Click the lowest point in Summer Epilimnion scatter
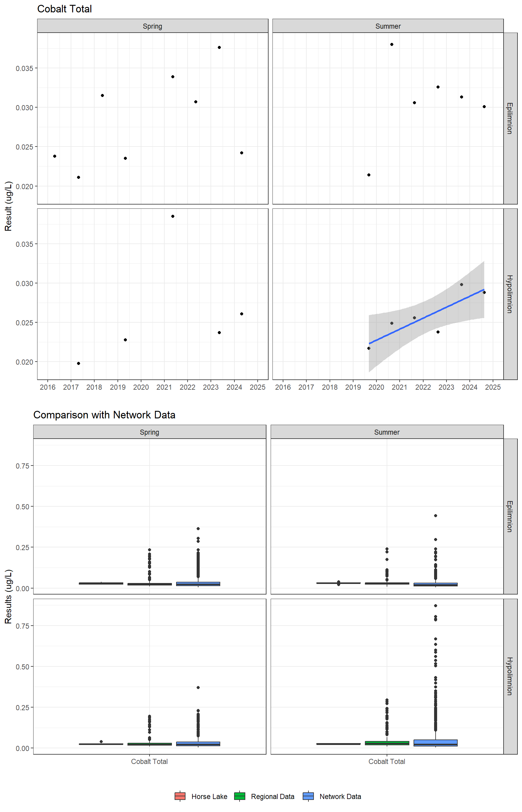Viewport: 522px width, 812px height. (369, 175)
